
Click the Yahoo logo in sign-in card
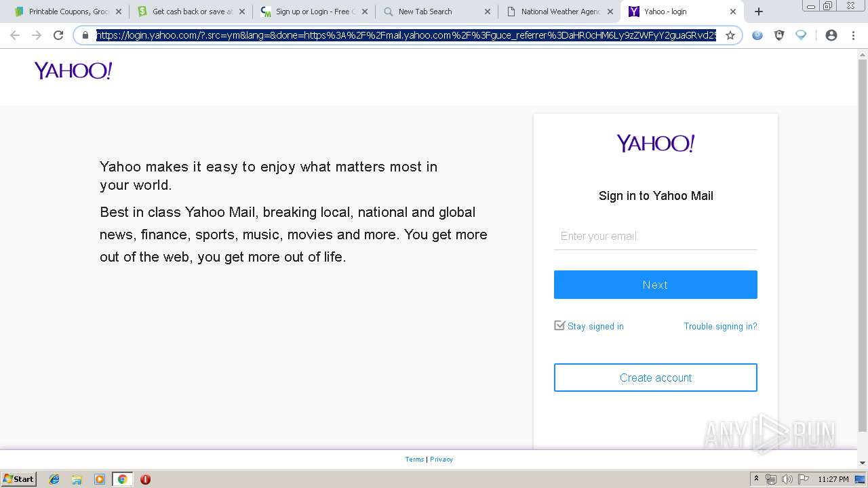(656, 143)
